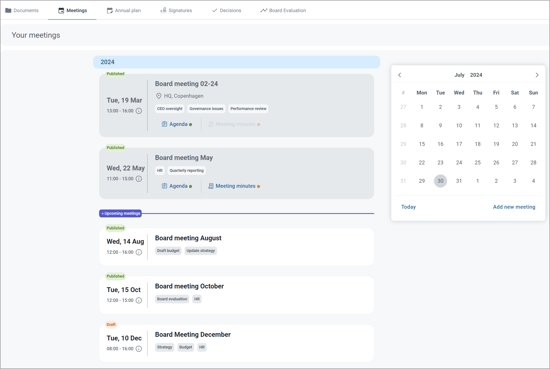The height and width of the screenshot is (369, 550).
Task: Click the location pin icon beside HQ, Copenhagen
Action: coord(159,96)
